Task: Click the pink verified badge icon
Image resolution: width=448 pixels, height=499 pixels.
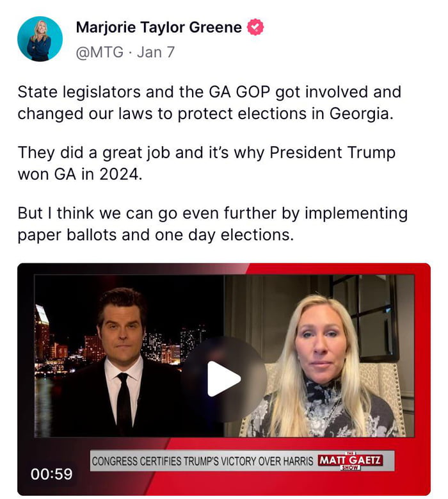Action: (255, 27)
